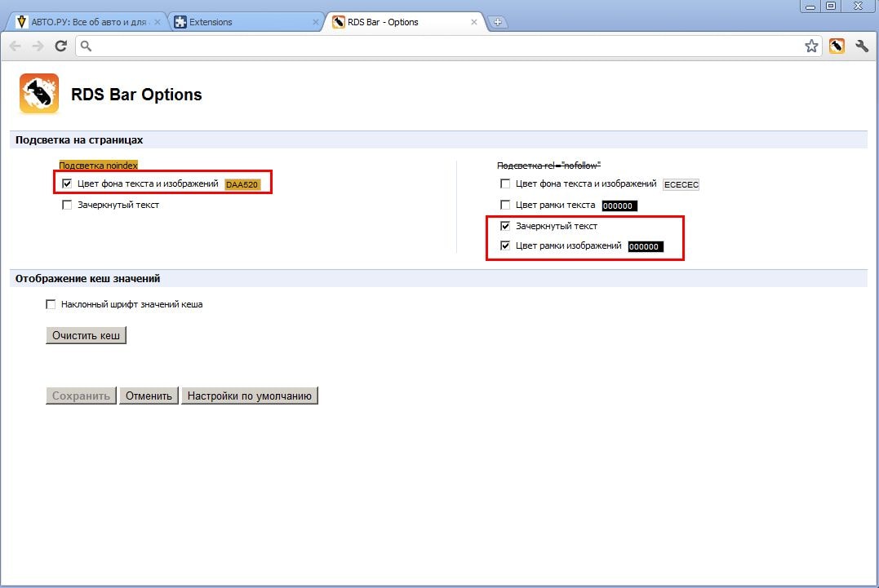Viewport: 879px width, 588px height.
Task: Disable nofollow image border color checkbox
Action: [x=505, y=245]
